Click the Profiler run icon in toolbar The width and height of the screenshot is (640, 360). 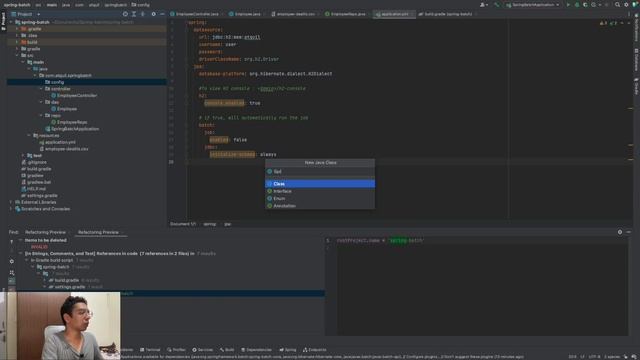[594, 5]
